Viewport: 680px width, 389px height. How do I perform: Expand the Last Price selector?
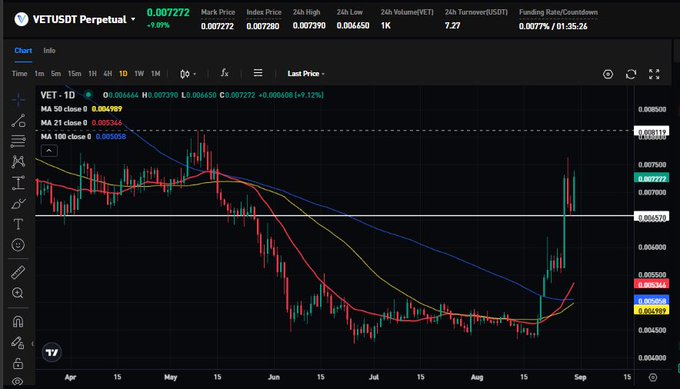[306, 74]
